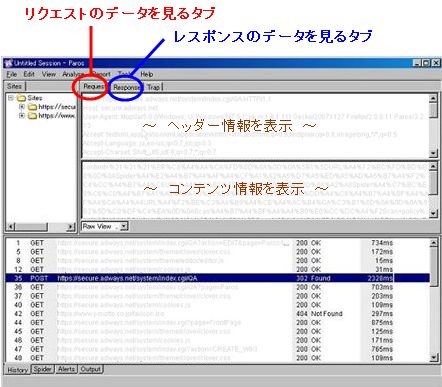The image size is (442, 387).
Task: Switch to the Request tab
Action: pyautogui.click(x=94, y=87)
